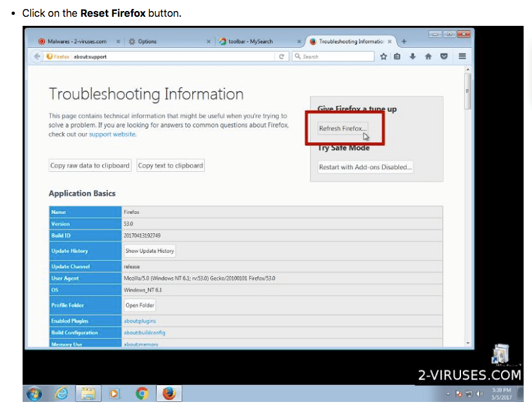Open the Windows Start menu
This screenshot has width=532, height=411.
(34, 394)
